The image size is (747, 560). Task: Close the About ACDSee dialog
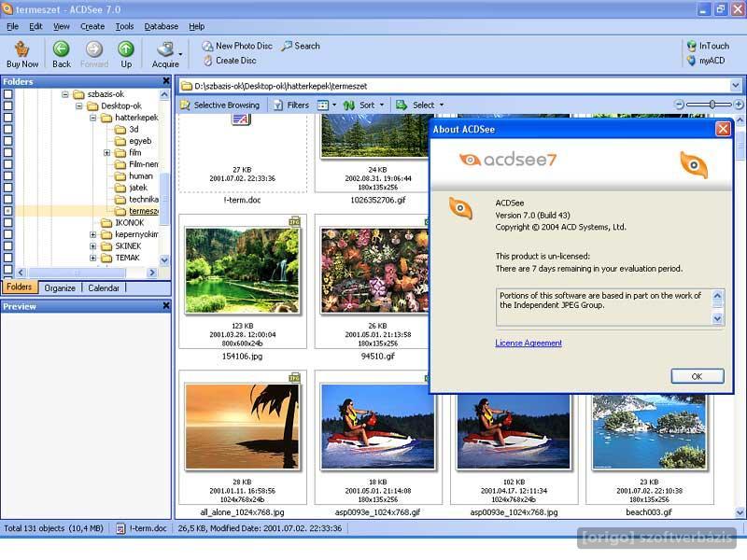tap(723, 129)
